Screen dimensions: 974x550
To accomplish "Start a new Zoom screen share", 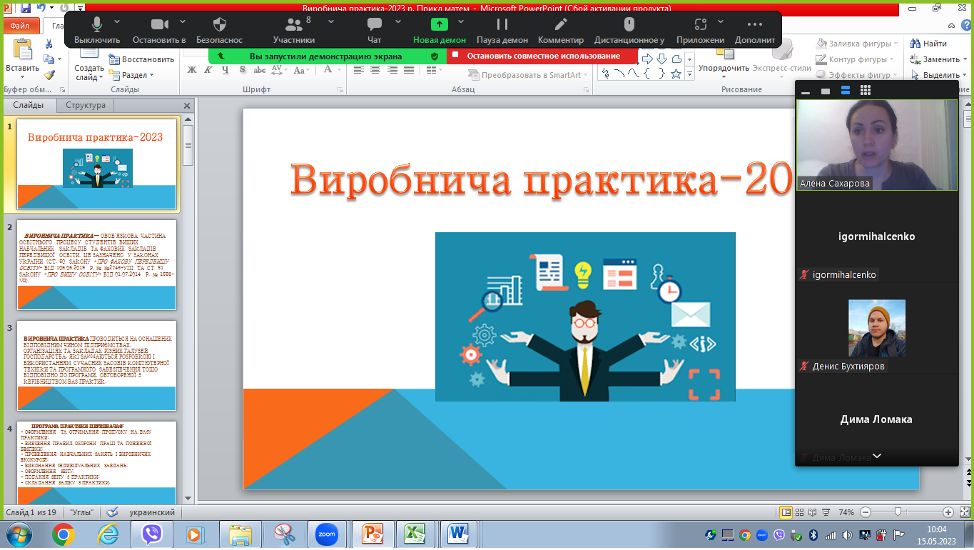I will pyautogui.click(x=439, y=26).
